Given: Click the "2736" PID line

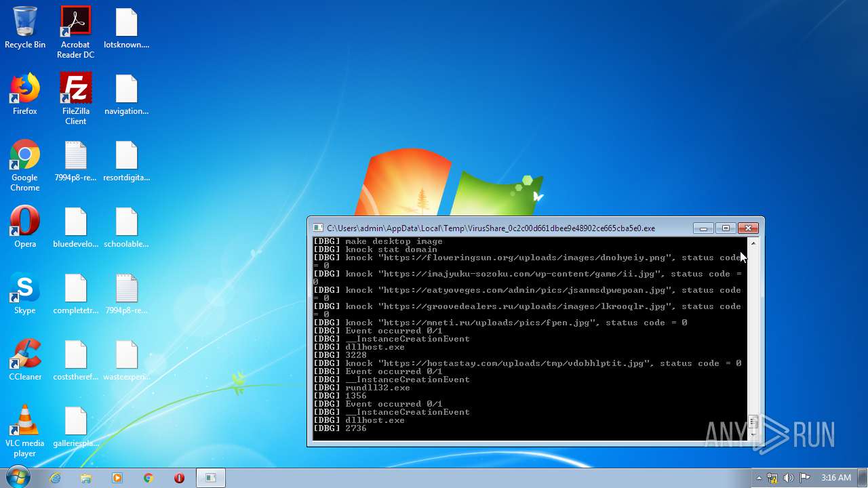Looking at the screenshot, I should tap(340, 428).
